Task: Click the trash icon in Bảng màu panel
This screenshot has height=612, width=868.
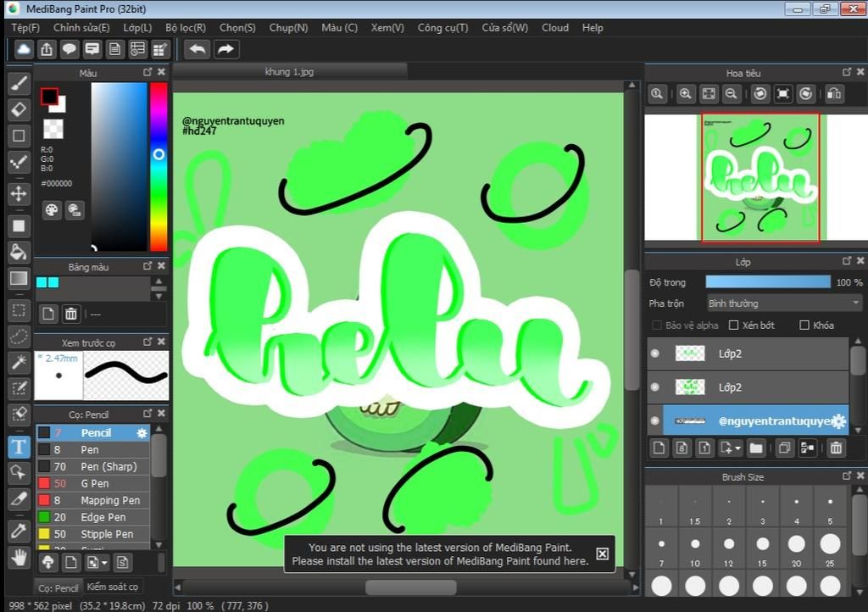Action: click(x=71, y=314)
